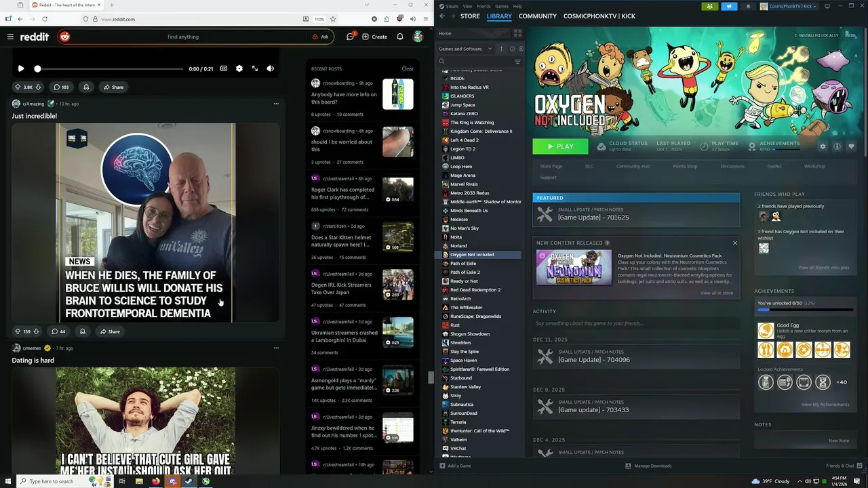Screen dimensions: 868x488
Task: Open the r/memes subreddit link
Action: (33, 348)
